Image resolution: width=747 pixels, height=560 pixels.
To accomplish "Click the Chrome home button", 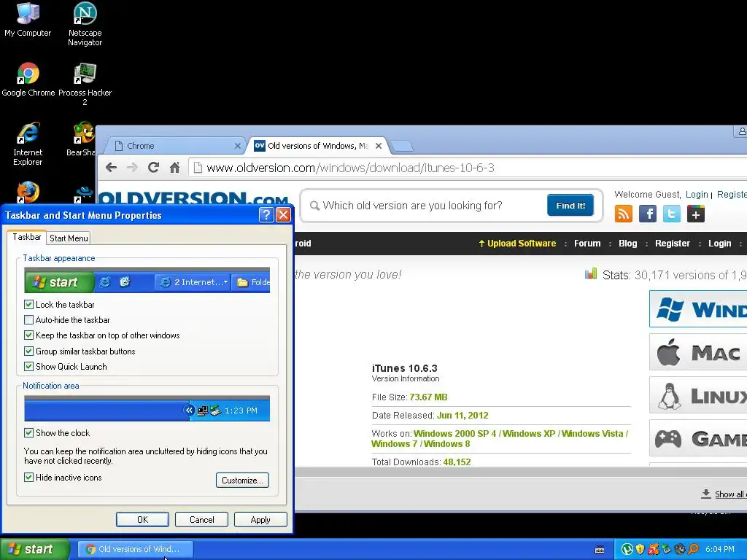I will click(175, 168).
